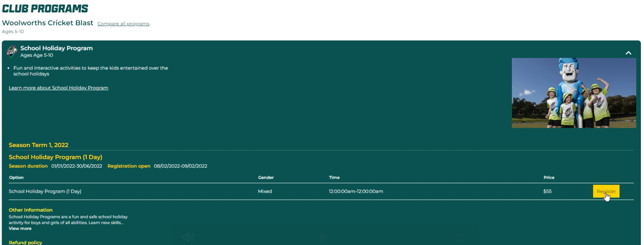Click the mascot and kids photo

tap(573, 93)
